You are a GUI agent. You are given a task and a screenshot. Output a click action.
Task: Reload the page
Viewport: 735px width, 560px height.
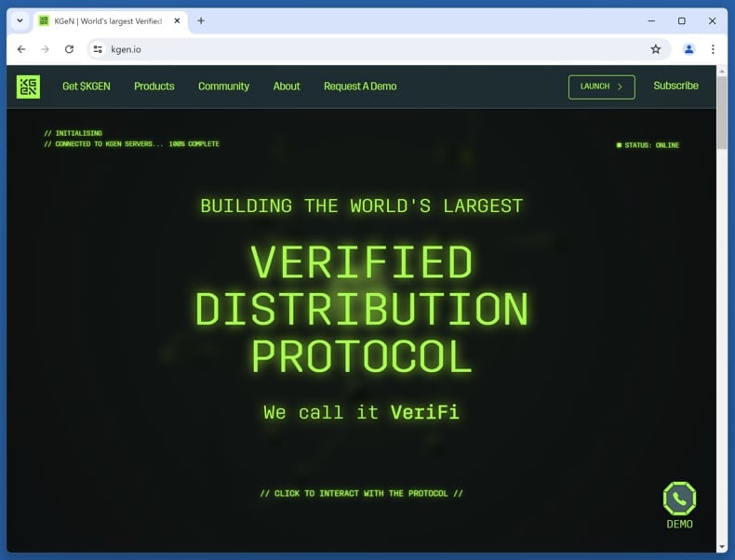69,49
